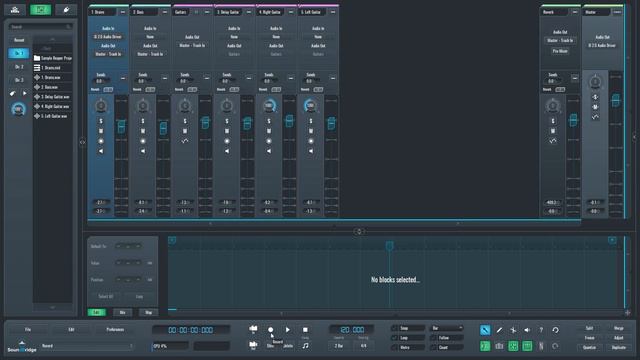Screen dimensions: 640x360
Task: Toggle input monitoring on 2 Bass
Action: coord(143,151)
